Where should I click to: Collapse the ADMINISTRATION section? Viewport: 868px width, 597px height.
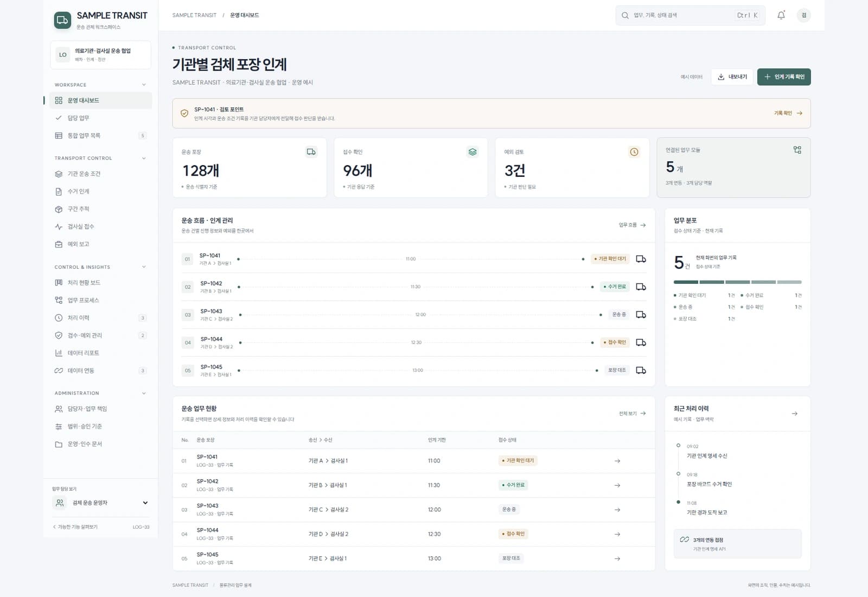click(144, 393)
